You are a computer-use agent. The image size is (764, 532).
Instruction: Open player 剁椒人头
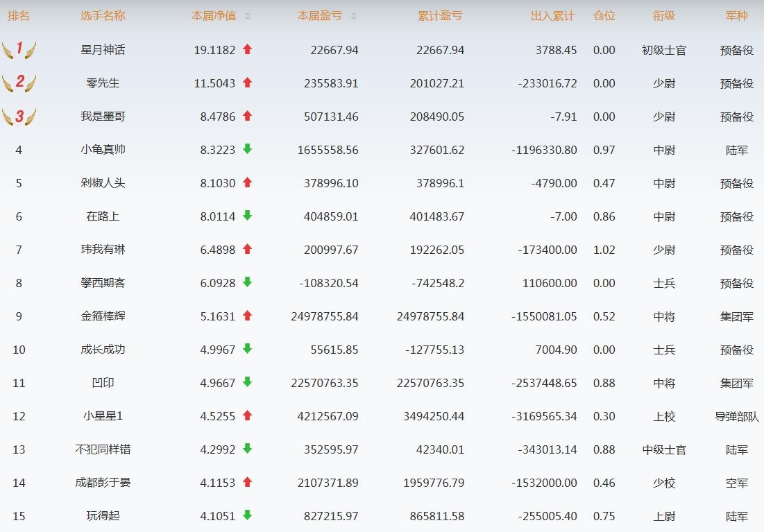(x=103, y=182)
